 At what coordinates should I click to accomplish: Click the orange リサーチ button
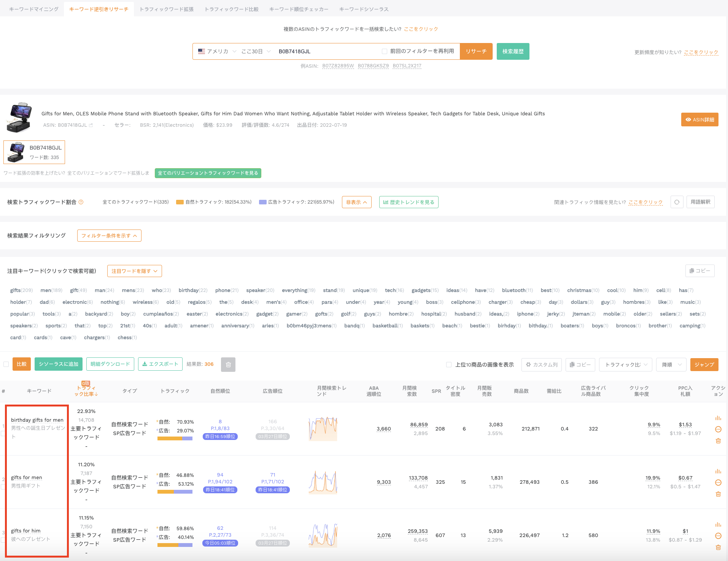click(476, 51)
